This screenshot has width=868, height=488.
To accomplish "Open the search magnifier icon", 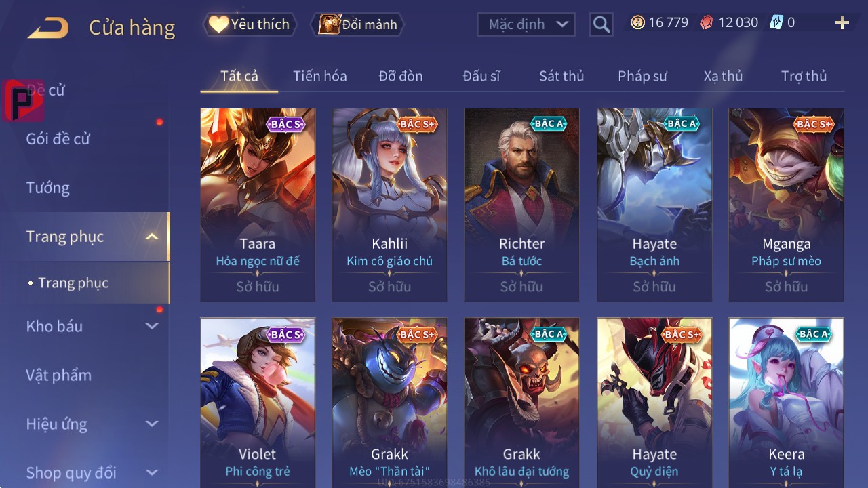I will pyautogui.click(x=601, y=25).
